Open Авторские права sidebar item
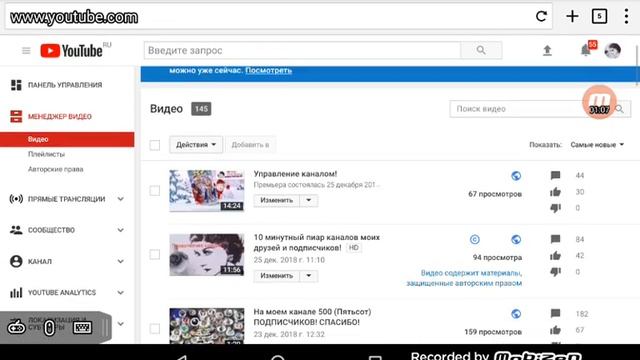Image resolution: width=640 pixels, height=360 pixels. click(56, 169)
